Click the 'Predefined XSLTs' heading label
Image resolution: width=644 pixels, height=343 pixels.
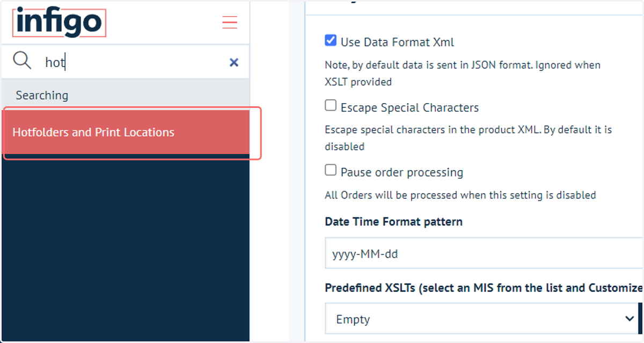[484, 288]
